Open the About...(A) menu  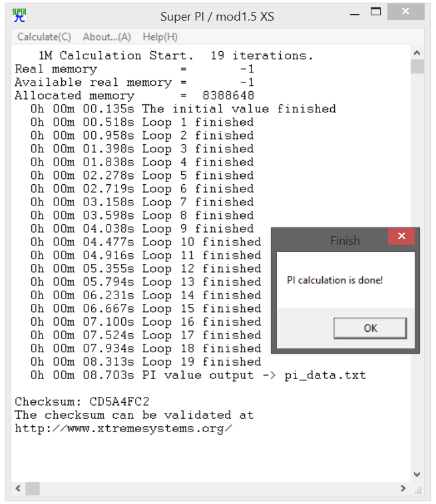[x=107, y=37]
